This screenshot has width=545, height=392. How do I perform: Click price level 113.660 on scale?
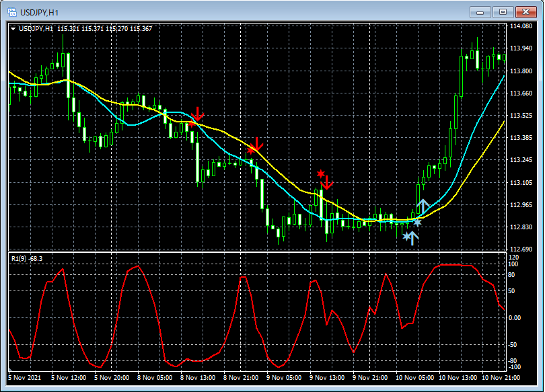click(x=521, y=93)
